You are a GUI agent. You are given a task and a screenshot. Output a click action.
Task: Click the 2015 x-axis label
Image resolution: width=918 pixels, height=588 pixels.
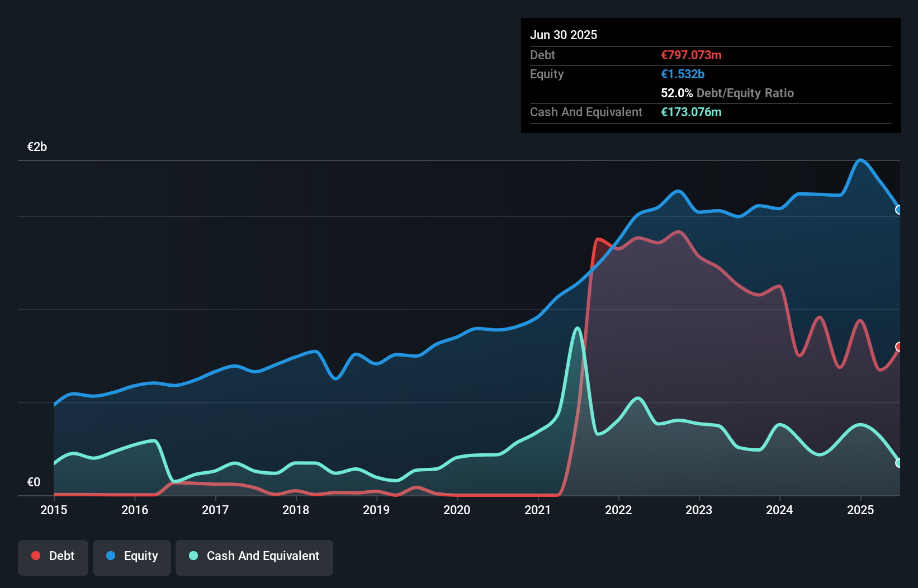tap(54, 510)
